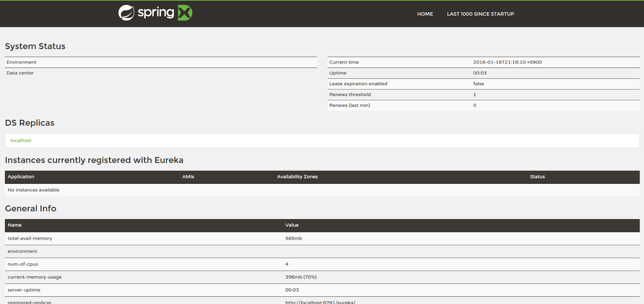Click the Environment row label in System Status
The height and width of the screenshot is (304, 644).
(21, 62)
